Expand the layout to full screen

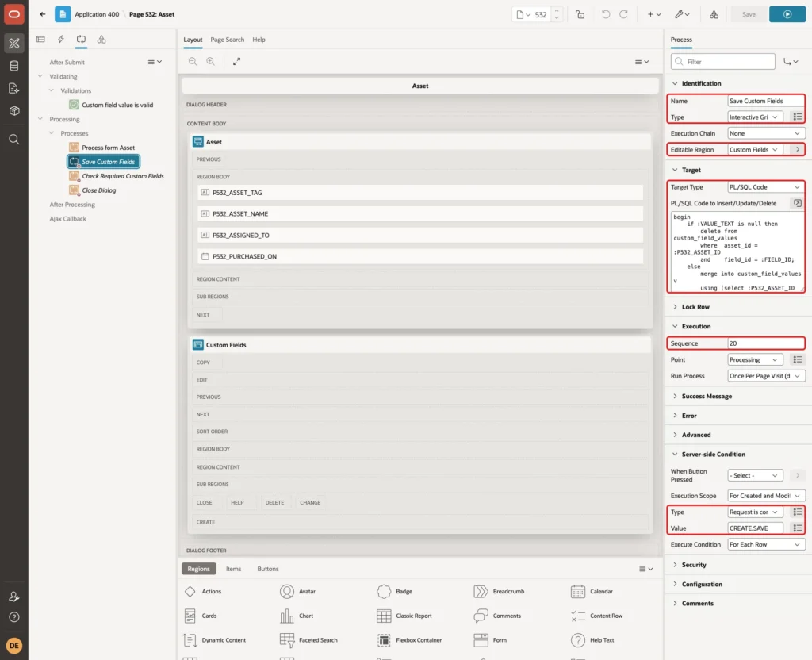(236, 61)
